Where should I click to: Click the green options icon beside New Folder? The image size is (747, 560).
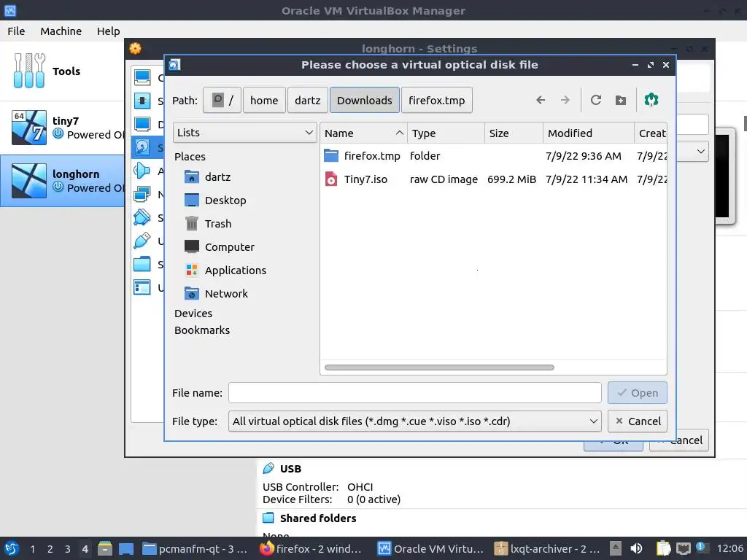tap(651, 100)
